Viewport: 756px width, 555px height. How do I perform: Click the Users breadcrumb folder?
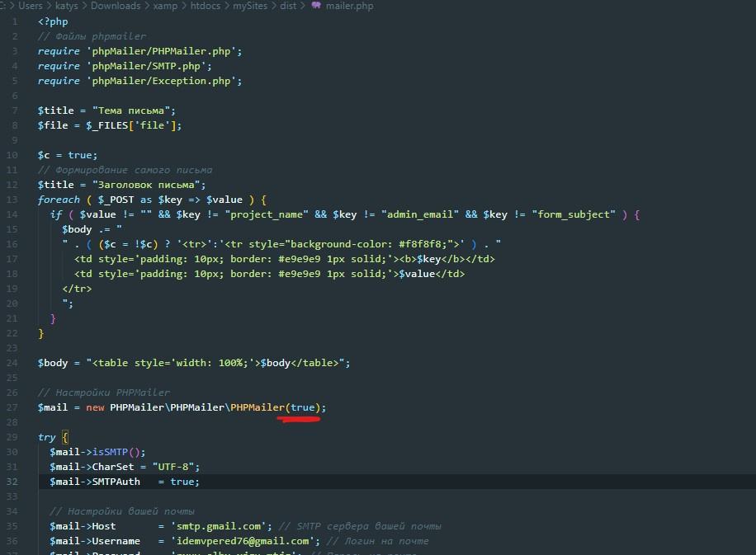tap(31, 6)
